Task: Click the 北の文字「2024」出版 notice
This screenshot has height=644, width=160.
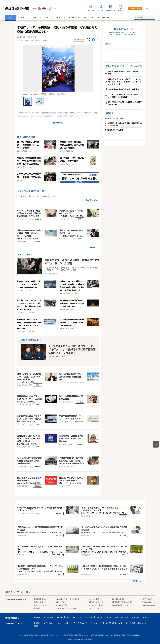Action: [x=114, y=118]
